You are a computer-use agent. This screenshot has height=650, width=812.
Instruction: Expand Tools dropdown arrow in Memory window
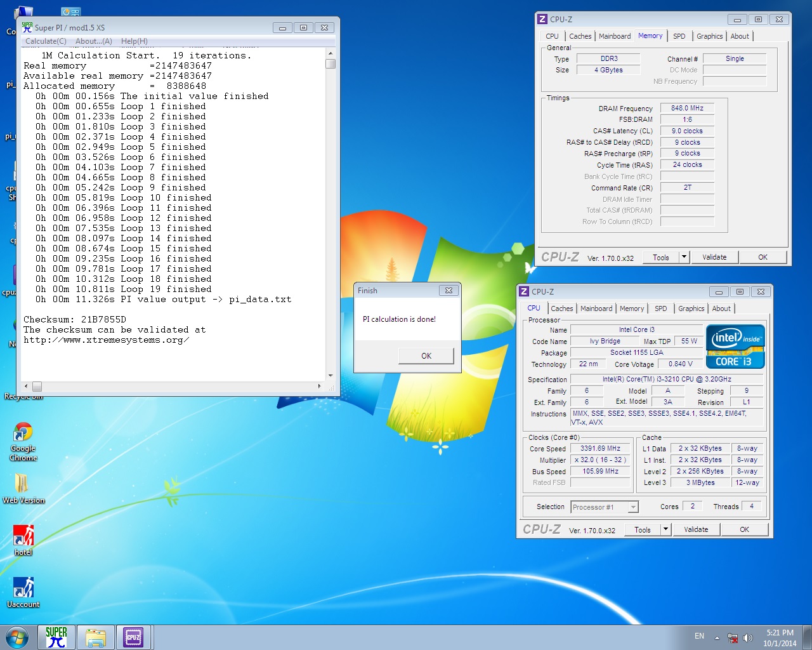click(x=684, y=257)
